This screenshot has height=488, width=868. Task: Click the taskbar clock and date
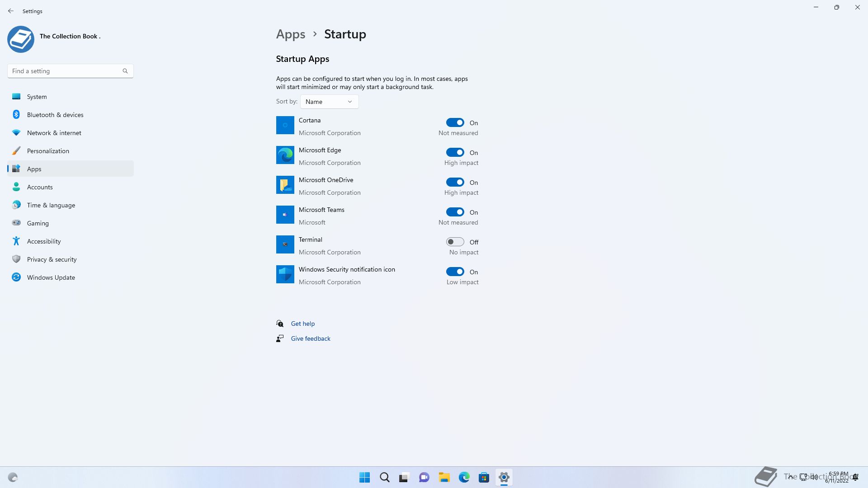pos(837,477)
